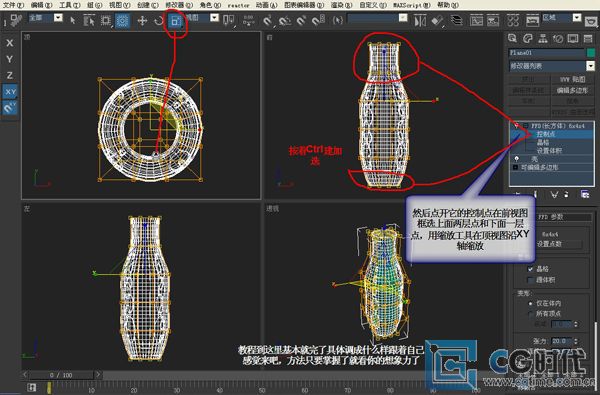Click the Rotate tool icon
The width and height of the screenshot is (600, 395).
(x=159, y=20)
